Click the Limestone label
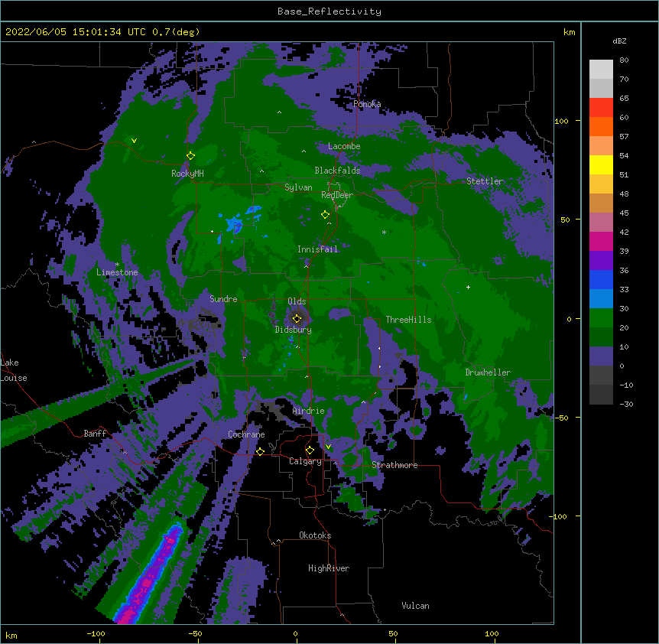The image size is (659, 644). [x=117, y=272]
